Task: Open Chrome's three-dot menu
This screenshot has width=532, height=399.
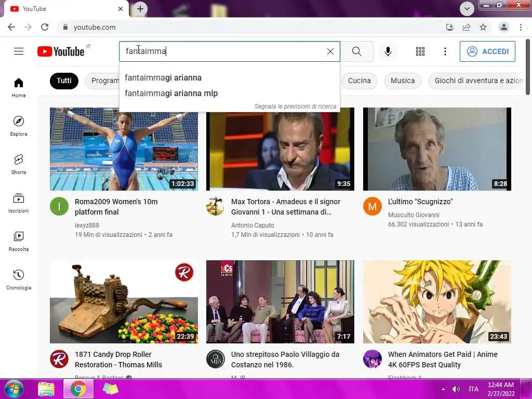Action: tap(521, 27)
